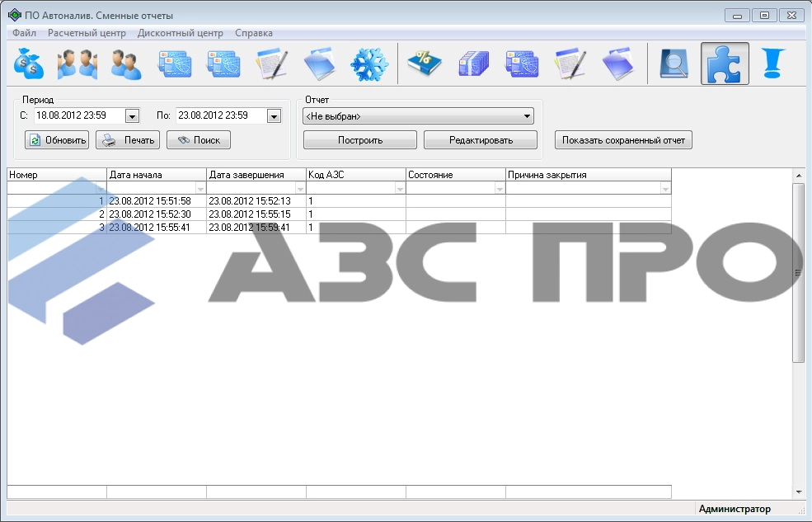Click the Построить button

pos(360,140)
